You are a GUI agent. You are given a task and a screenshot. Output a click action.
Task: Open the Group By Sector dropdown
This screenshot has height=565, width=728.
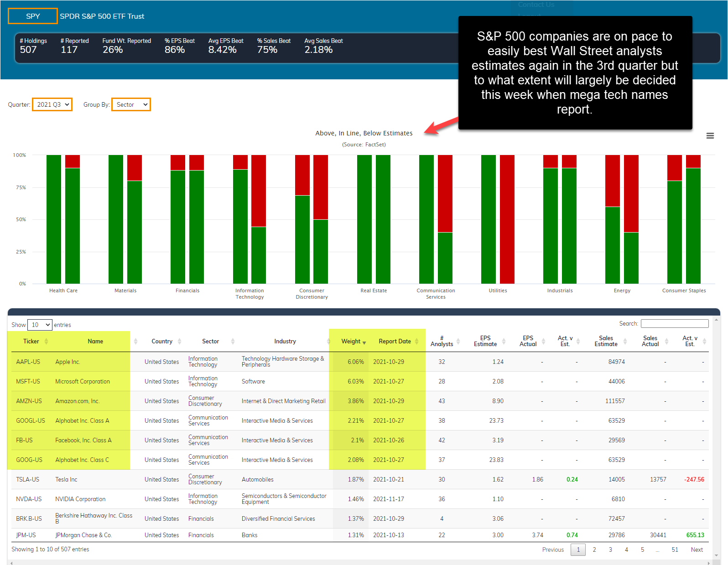[x=131, y=104]
